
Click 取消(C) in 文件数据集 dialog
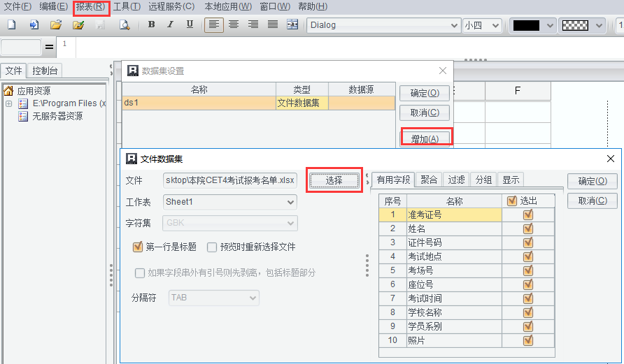click(593, 201)
